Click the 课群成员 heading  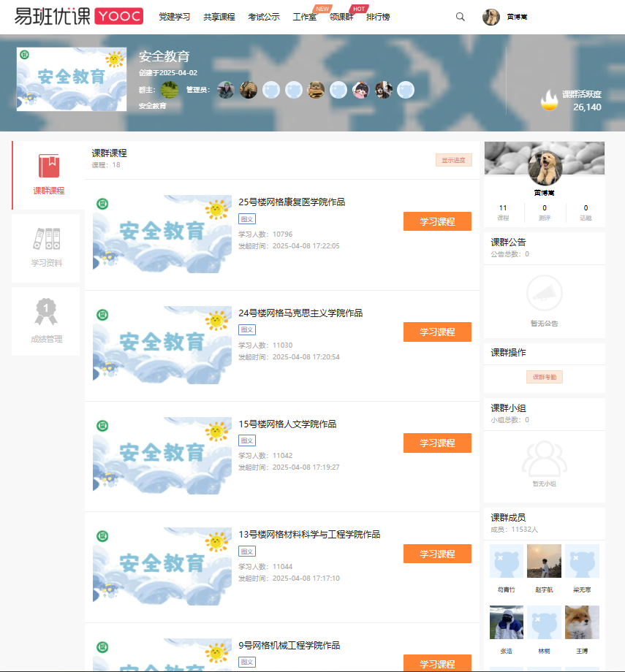(x=508, y=517)
